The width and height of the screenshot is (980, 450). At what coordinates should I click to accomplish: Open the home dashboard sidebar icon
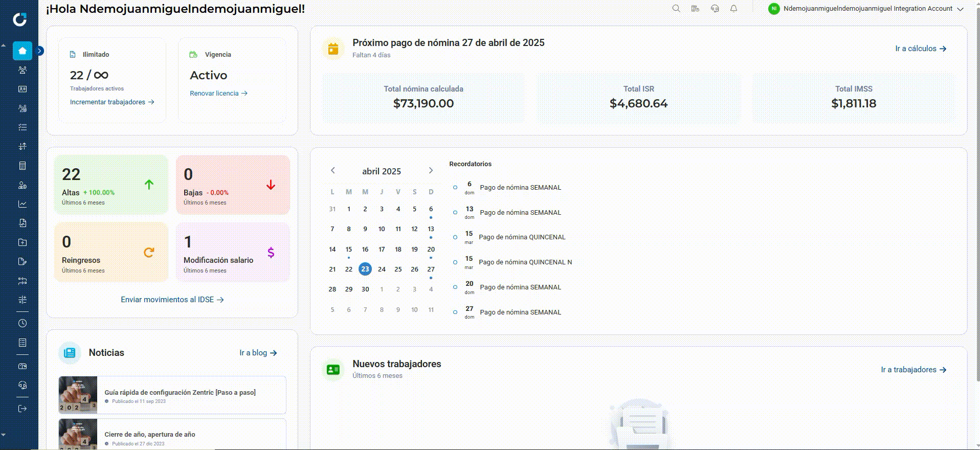23,51
